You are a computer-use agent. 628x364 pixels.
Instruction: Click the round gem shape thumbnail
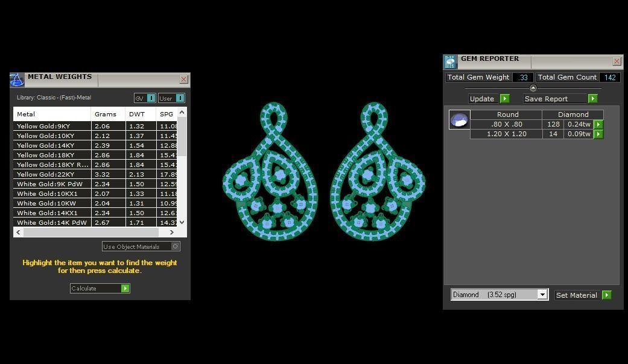pyautogui.click(x=459, y=119)
